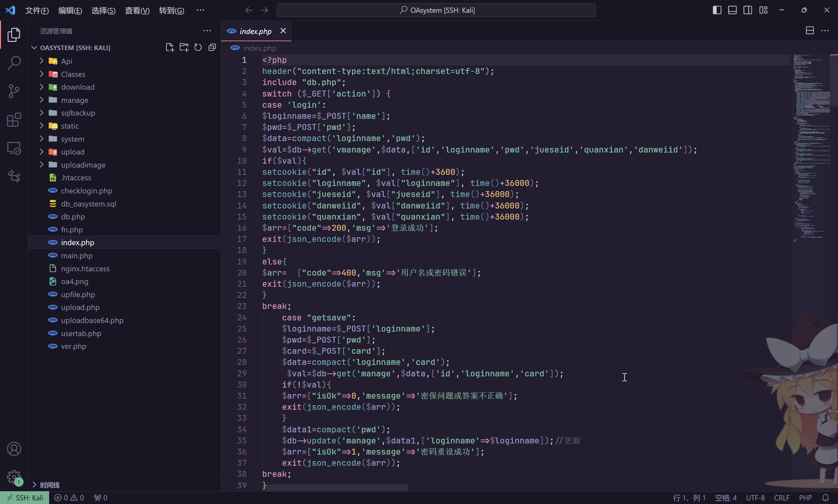Image resolution: width=838 pixels, height=504 pixels.
Task: Open the Extensions view icon
Action: [x=14, y=120]
